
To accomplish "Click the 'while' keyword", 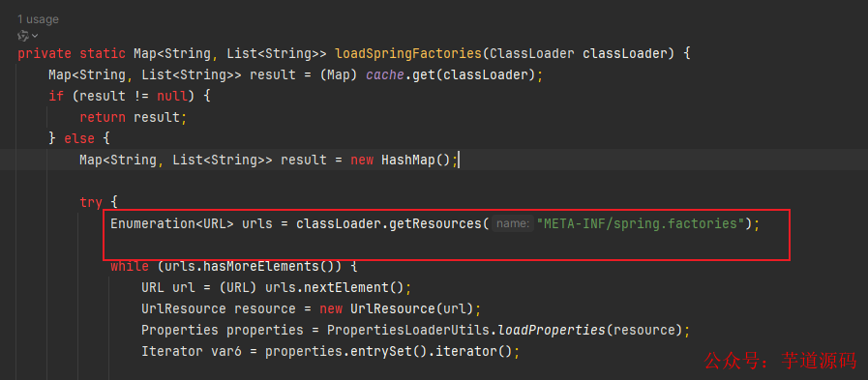I will pyautogui.click(x=130, y=266).
